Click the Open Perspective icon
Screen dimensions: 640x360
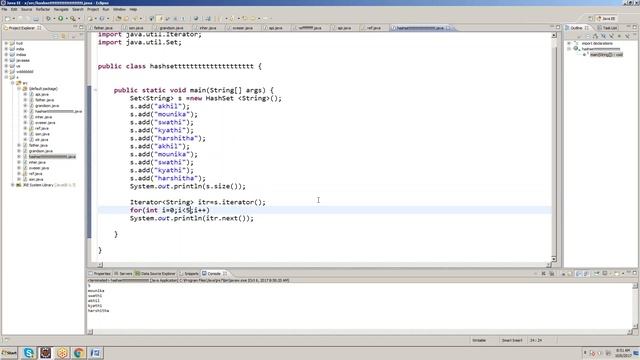(591, 18)
